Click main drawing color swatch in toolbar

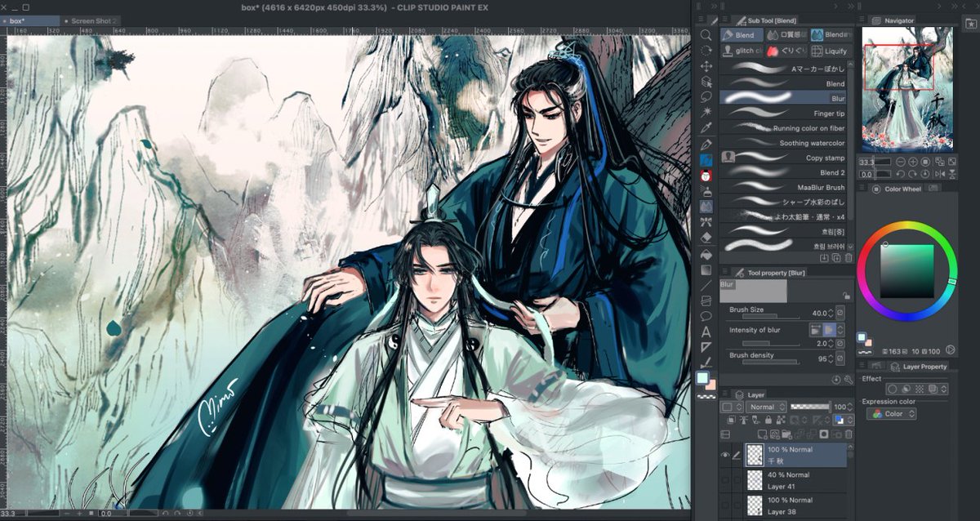(x=702, y=378)
